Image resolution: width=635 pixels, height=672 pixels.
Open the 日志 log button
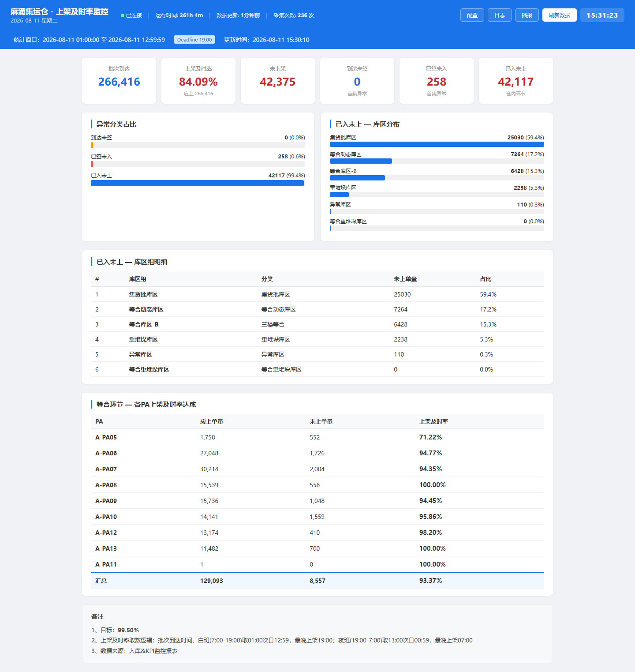pos(500,15)
